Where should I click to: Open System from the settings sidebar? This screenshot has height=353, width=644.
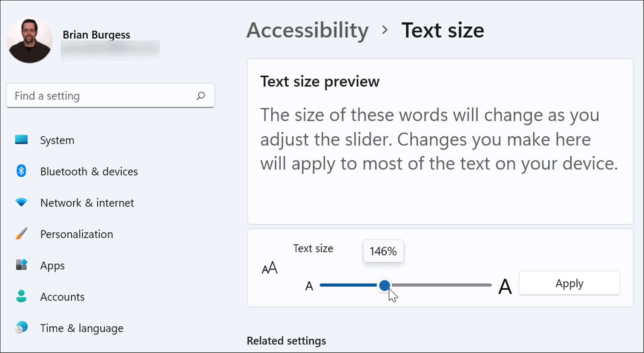point(58,140)
